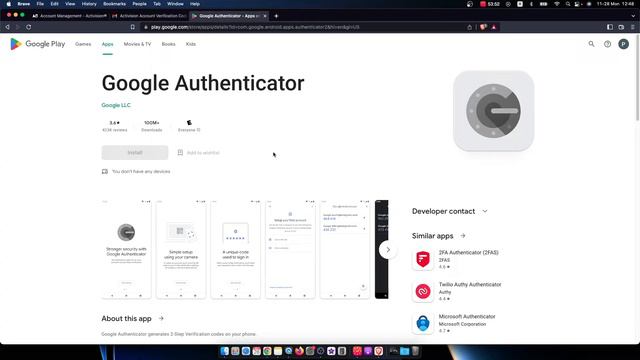Click the browser forward arrow
The height and width of the screenshot is (360, 640).
(18, 27)
